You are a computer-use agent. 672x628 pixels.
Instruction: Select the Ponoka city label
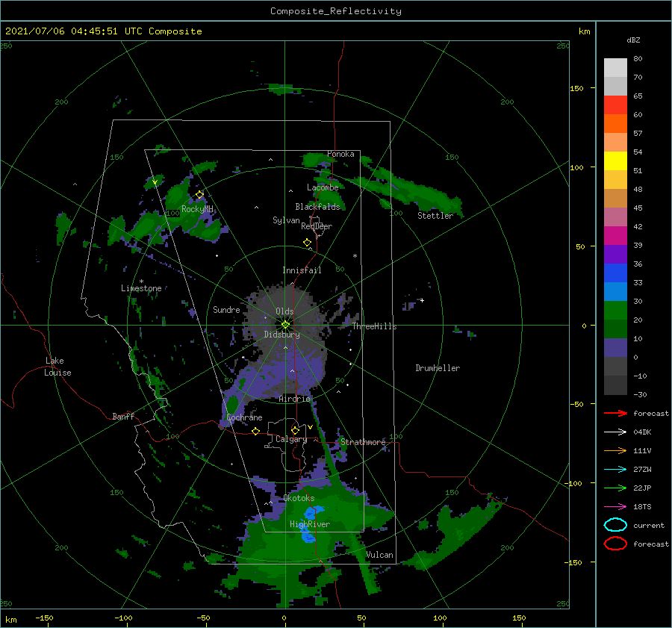[x=340, y=154]
